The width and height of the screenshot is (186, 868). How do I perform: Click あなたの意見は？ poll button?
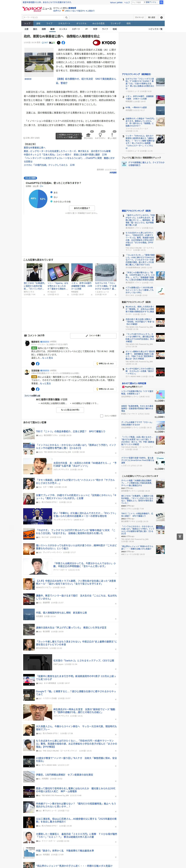click(x=82, y=208)
